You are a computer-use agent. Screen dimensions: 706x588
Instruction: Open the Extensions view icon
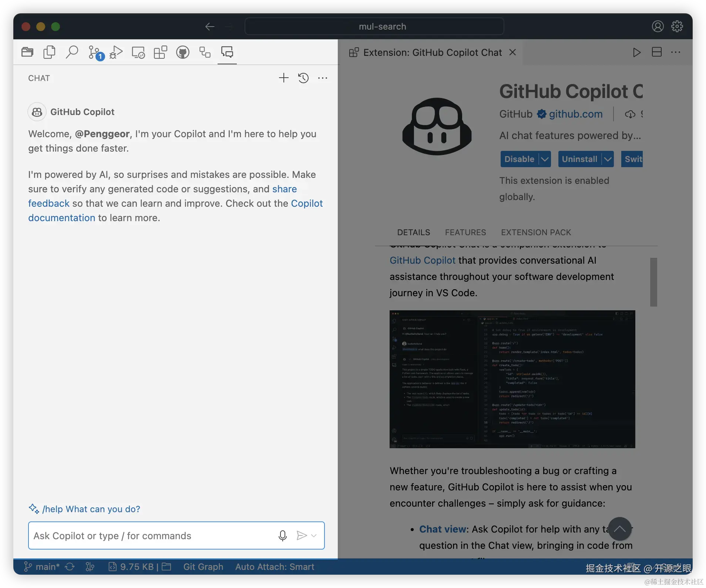tap(161, 52)
